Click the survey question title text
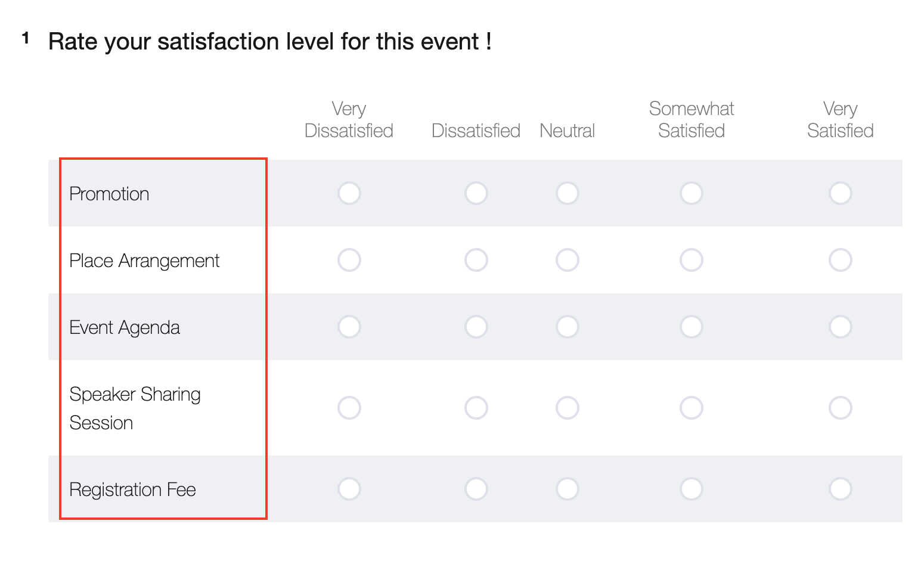 269,42
